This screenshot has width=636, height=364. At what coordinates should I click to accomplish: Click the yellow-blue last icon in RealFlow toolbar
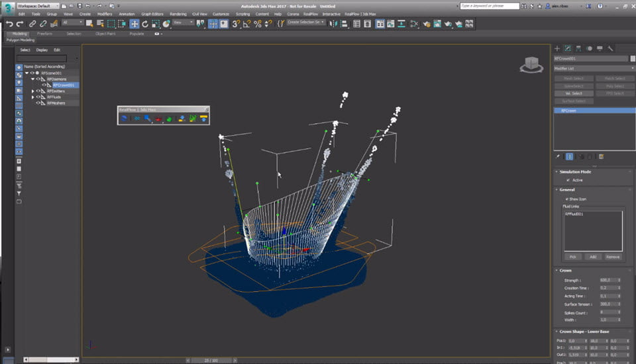pyautogui.click(x=203, y=118)
